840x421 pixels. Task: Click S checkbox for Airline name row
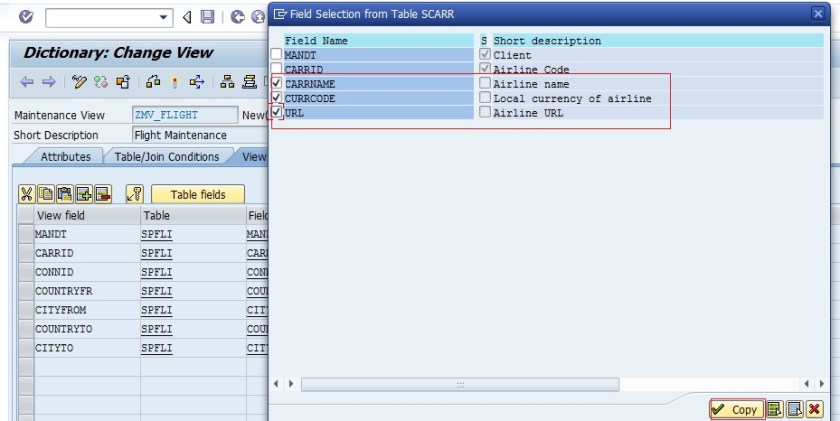click(485, 83)
